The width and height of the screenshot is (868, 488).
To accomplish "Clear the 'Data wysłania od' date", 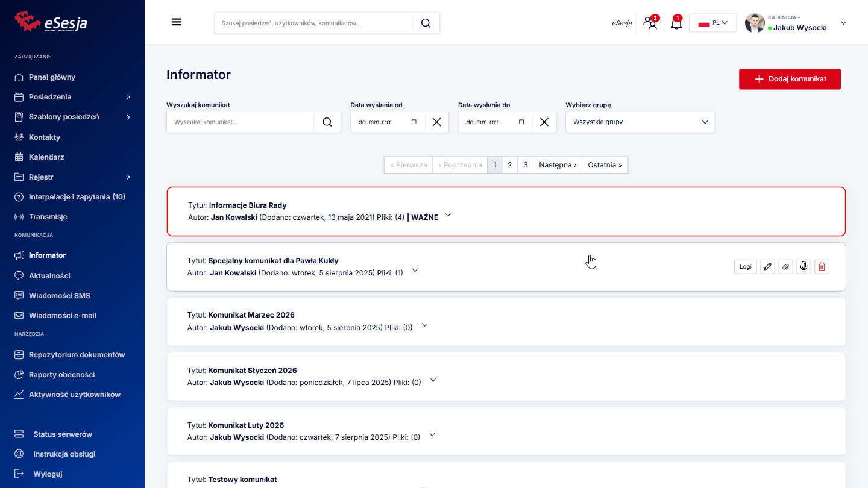I will pos(436,122).
